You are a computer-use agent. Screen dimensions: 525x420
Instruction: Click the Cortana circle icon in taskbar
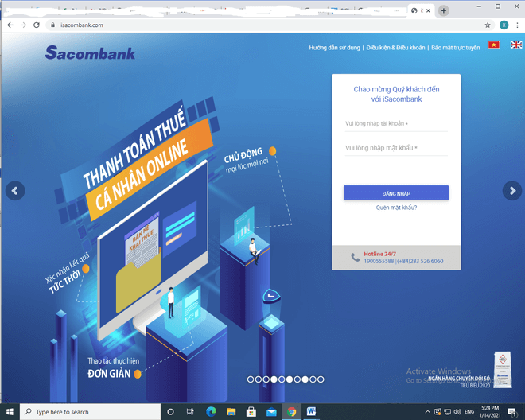click(x=170, y=412)
